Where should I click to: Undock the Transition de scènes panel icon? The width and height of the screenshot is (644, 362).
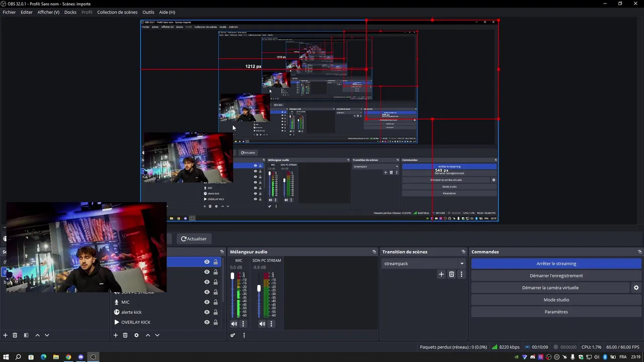coord(463,252)
